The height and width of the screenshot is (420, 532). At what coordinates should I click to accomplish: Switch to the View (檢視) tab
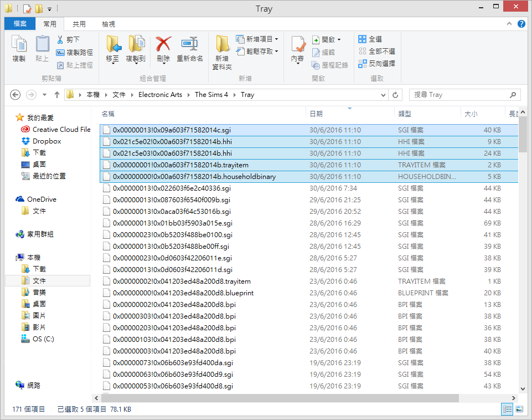point(109,24)
